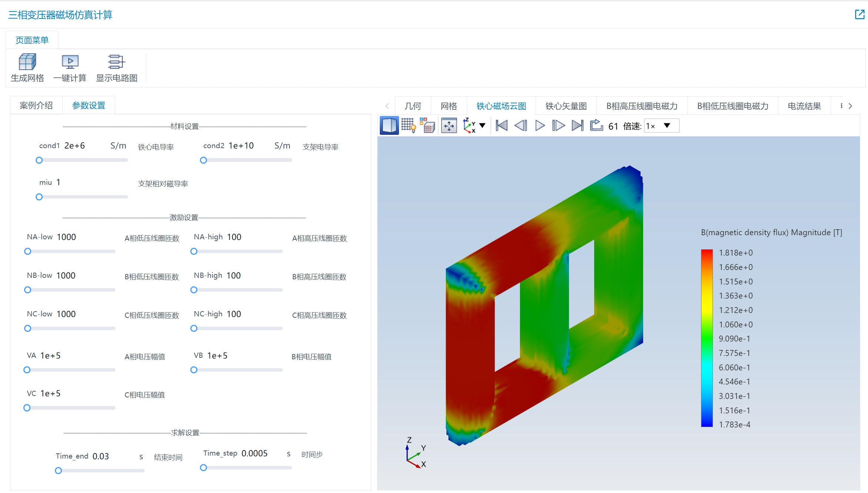Click the NC-high slider handle

tap(194, 329)
